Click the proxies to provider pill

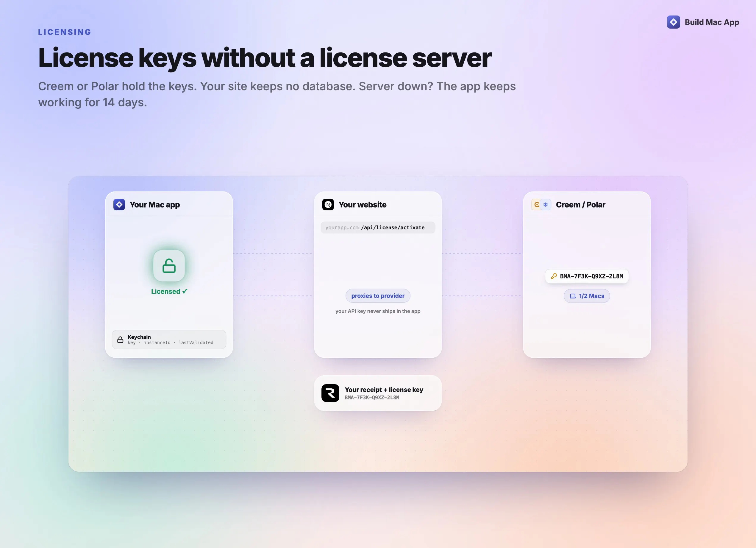pos(378,296)
